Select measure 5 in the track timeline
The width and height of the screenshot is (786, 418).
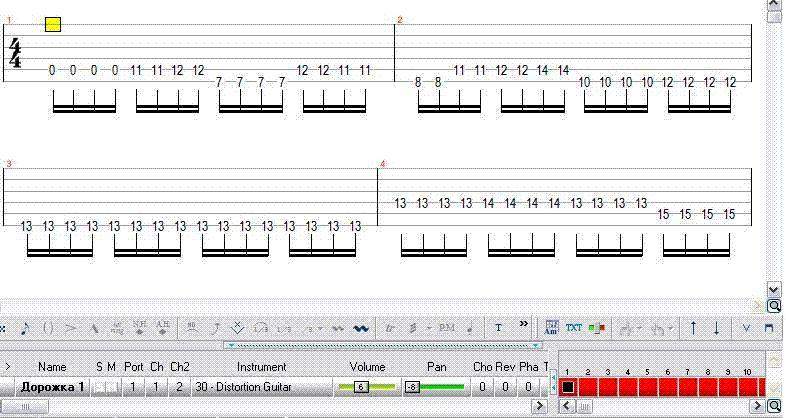(x=647, y=386)
